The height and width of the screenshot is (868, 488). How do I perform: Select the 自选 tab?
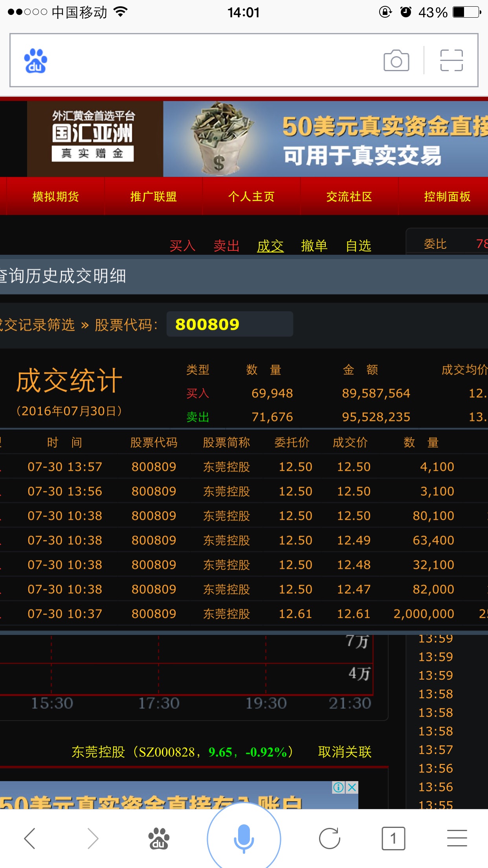[x=358, y=246]
